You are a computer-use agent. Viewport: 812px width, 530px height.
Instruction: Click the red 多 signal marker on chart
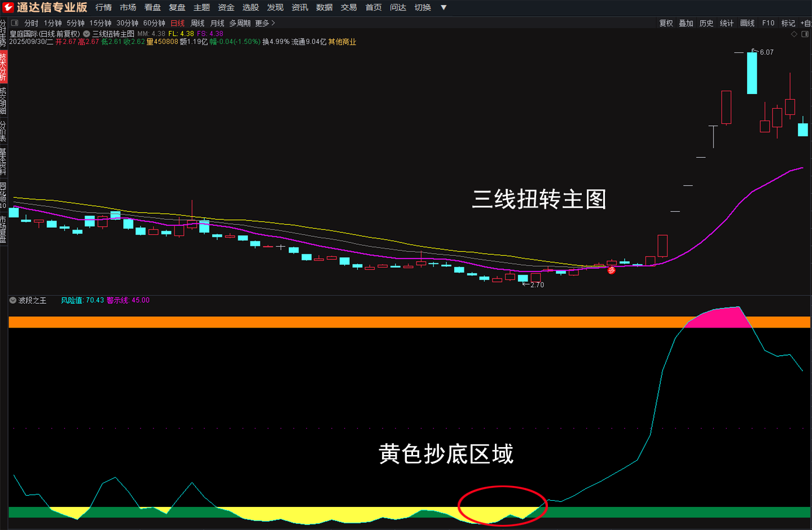tap(611, 271)
